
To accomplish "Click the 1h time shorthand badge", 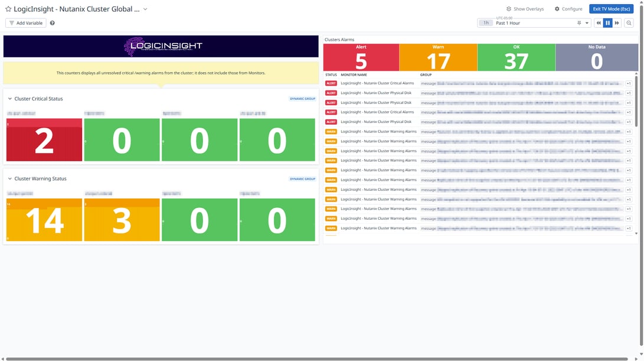I will (x=486, y=23).
